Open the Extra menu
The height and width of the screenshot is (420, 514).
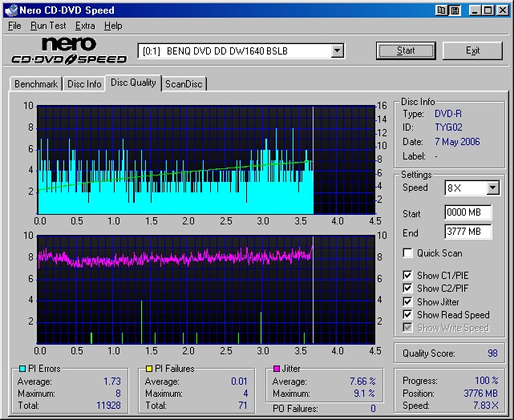[85, 26]
